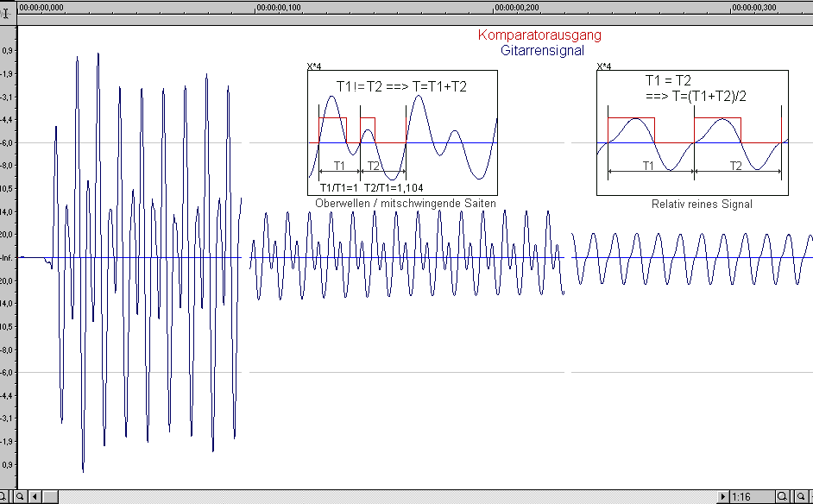
Task: Click the T1 = T2 heading text
Action: (668, 80)
